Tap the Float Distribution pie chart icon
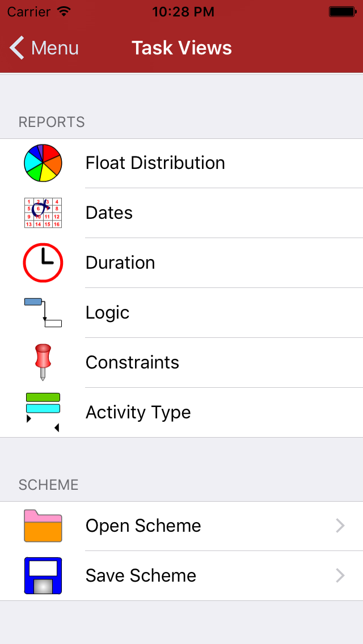This screenshot has width=363, height=644. (43, 163)
